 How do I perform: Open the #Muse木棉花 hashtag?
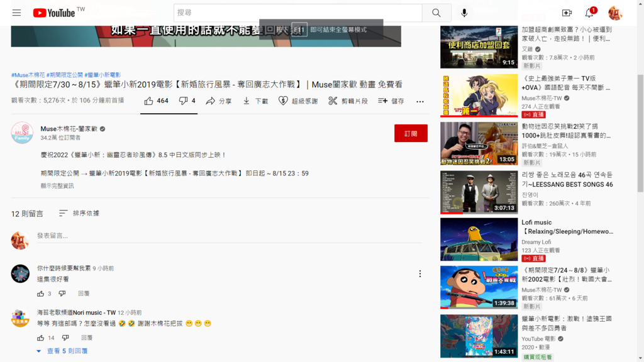tap(28, 75)
